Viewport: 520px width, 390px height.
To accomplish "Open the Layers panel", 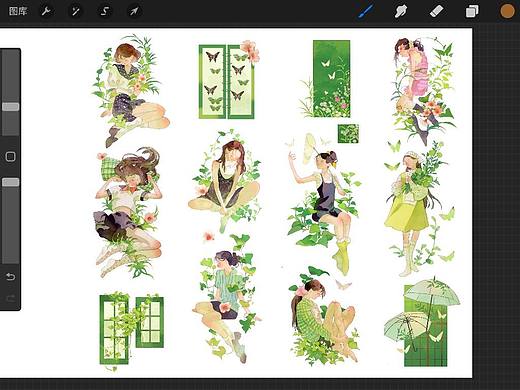I will (472, 12).
